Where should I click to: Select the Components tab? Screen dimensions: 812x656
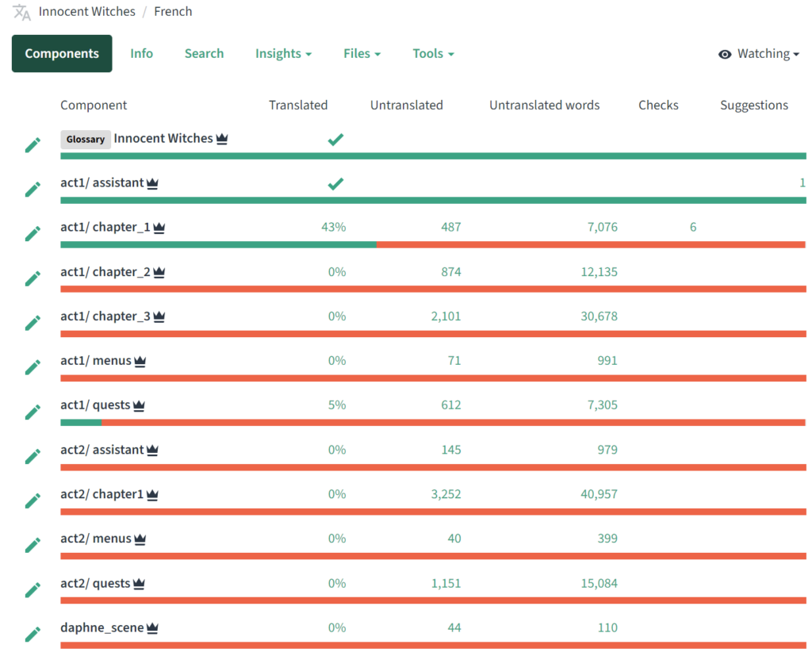(x=62, y=53)
